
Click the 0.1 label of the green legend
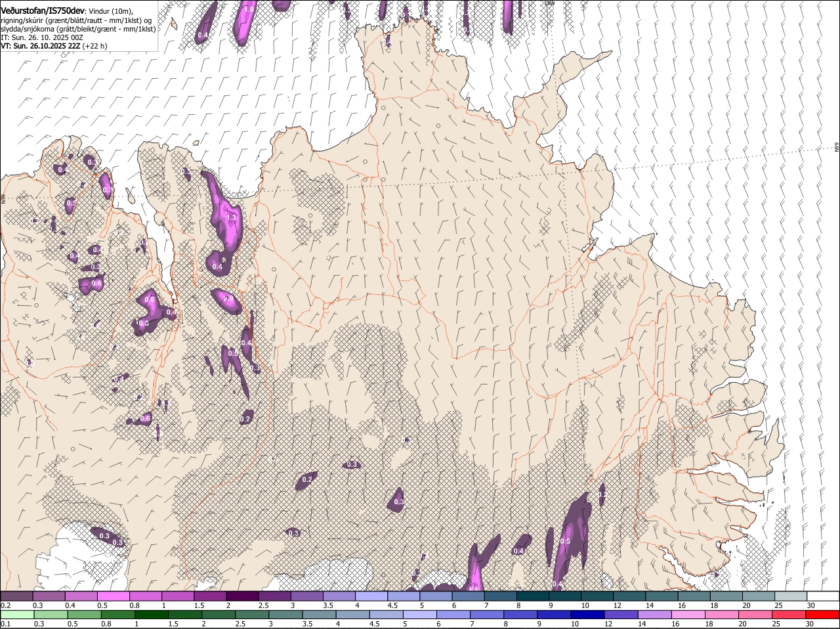tap(6, 624)
